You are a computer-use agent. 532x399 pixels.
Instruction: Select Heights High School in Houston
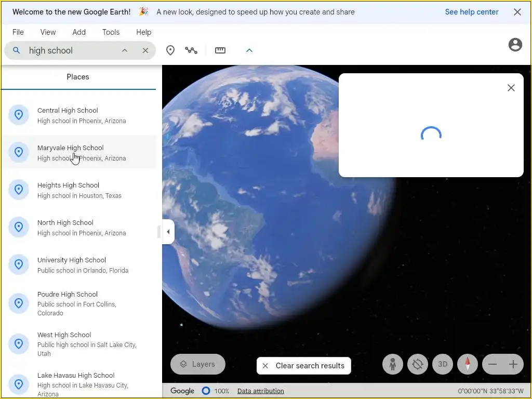tap(79, 190)
